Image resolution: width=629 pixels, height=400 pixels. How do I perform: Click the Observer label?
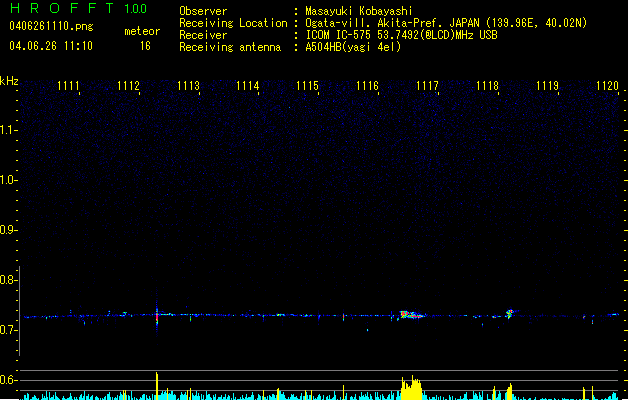[x=203, y=11]
